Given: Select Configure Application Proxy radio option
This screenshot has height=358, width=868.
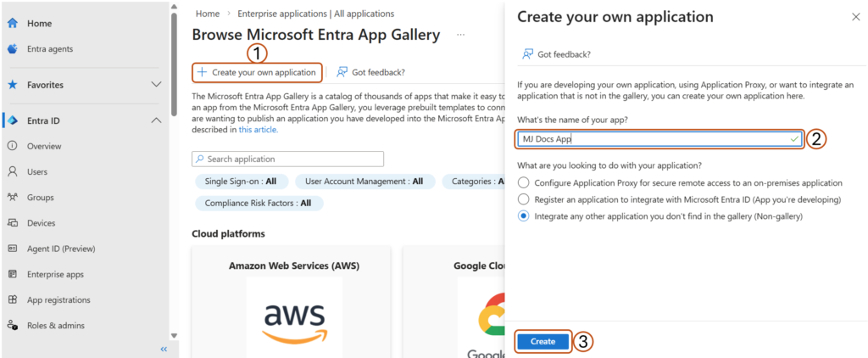Looking at the screenshot, I should point(524,182).
